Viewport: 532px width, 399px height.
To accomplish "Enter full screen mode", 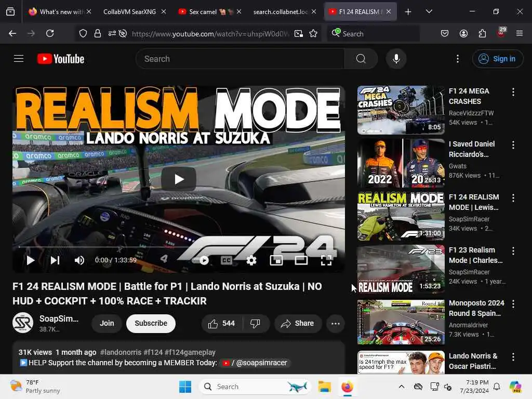I will point(326,260).
